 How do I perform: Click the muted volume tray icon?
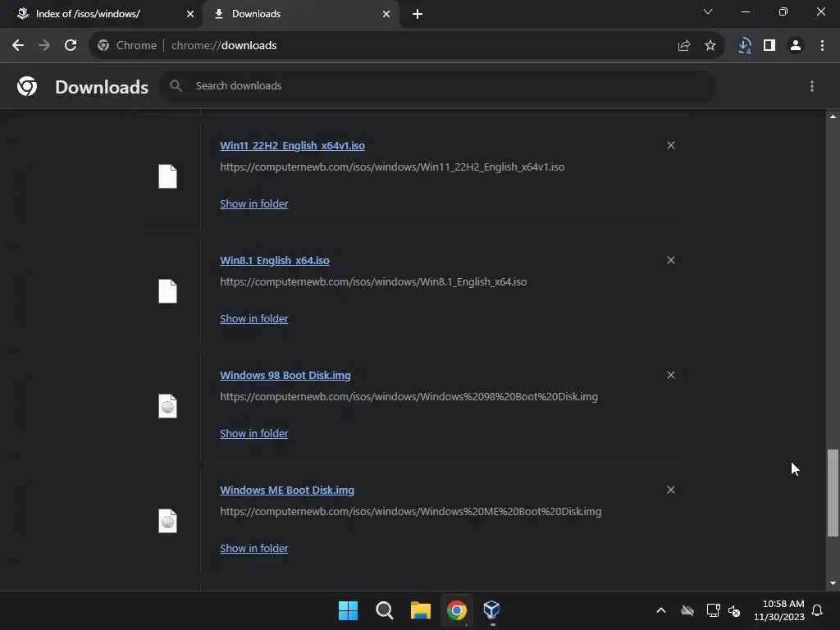tap(734, 610)
